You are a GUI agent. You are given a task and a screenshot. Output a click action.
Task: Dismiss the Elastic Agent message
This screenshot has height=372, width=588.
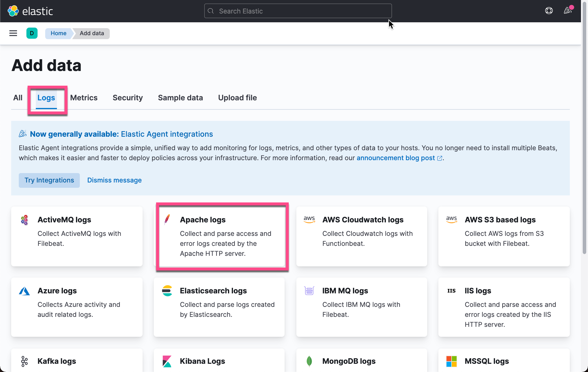pyautogui.click(x=114, y=180)
